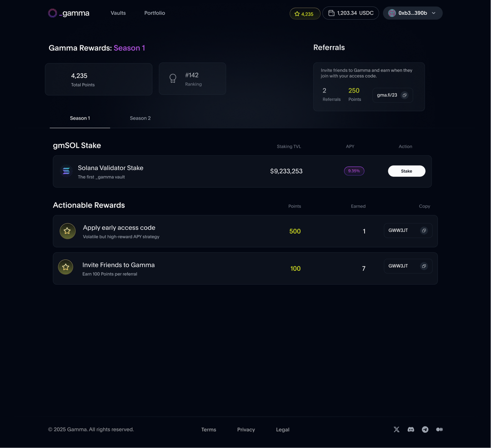Click the Earned column header
Image resolution: width=491 pixels, height=448 pixels.
tap(358, 206)
